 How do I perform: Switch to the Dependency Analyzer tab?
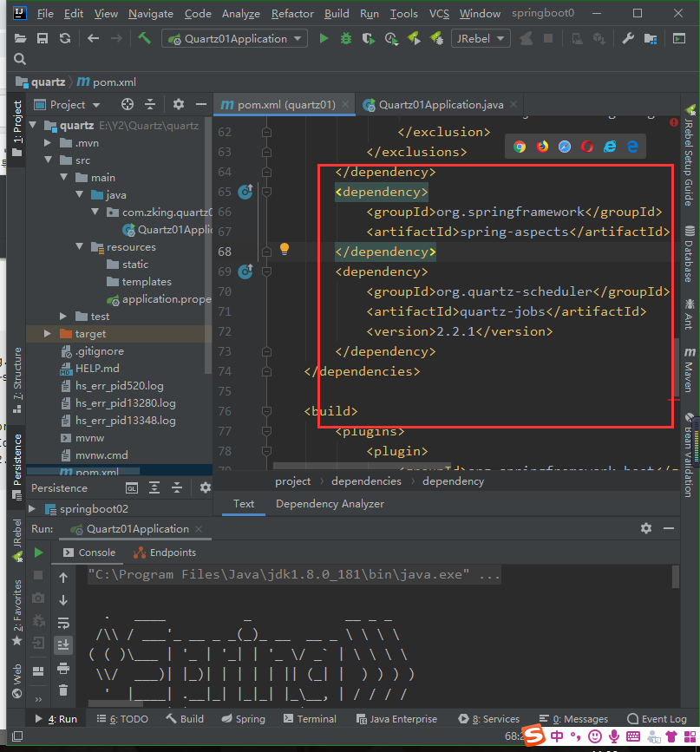click(330, 504)
